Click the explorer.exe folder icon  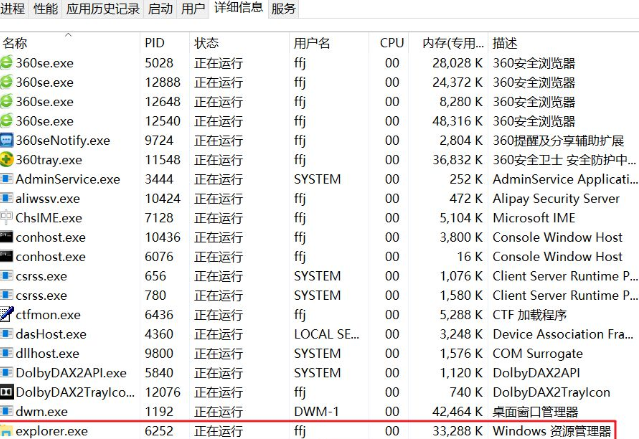7,431
